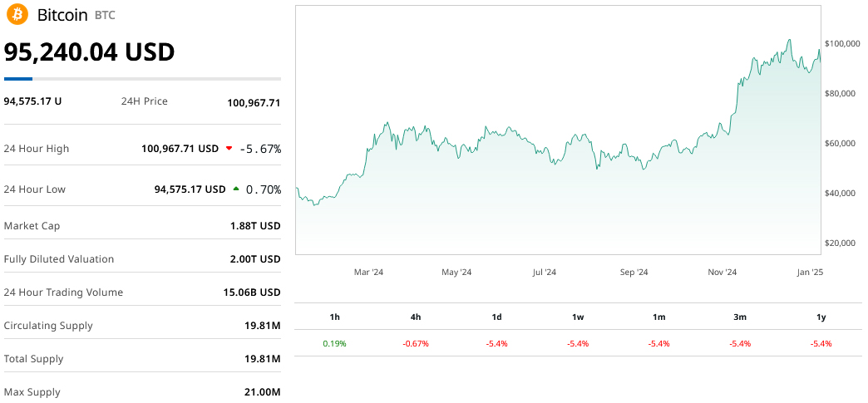The height and width of the screenshot is (403, 868).
Task: Switch chart to the 1w timeframe
Action: [578, 317]
